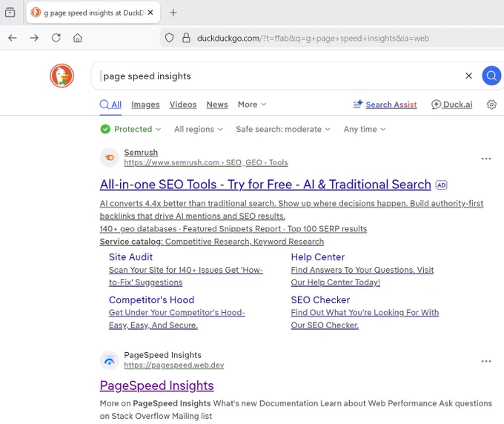Open the SEO Checker sitelink
Viewport: 504px width, 424px height.
(x=320, y=299)
